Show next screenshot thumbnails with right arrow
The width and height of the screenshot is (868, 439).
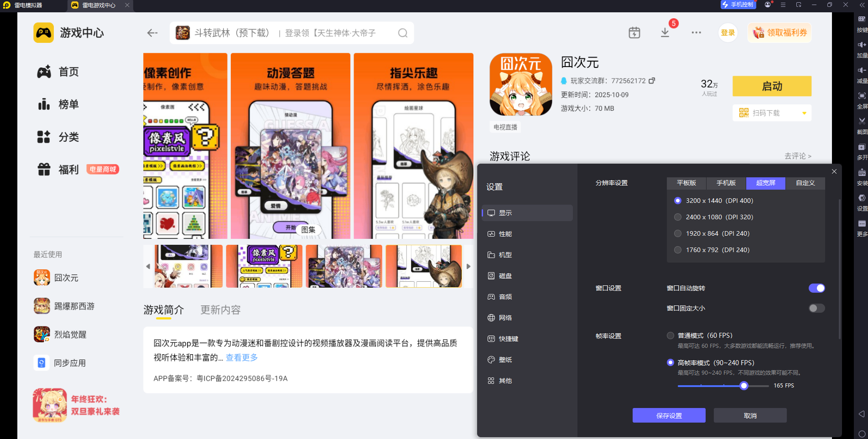click(x=468, y=266)
